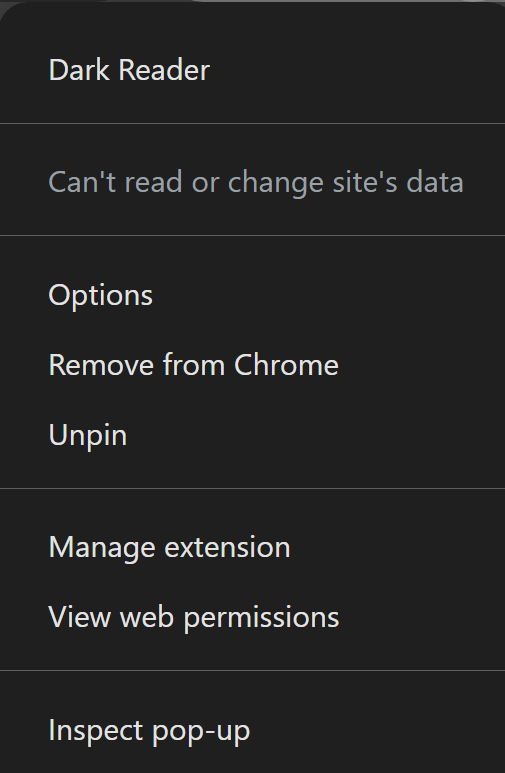
Task: Show web permissions for this extension
Action: 252,617
